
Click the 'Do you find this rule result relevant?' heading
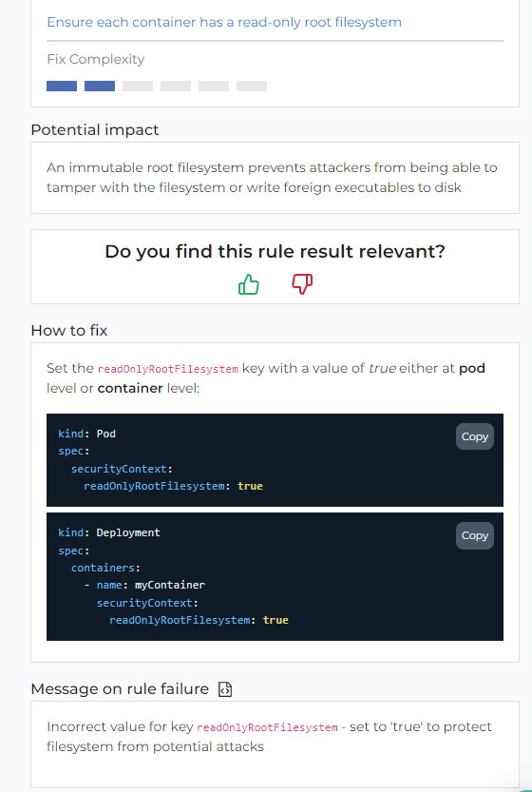pyautogui.click(x=275, y=251)
